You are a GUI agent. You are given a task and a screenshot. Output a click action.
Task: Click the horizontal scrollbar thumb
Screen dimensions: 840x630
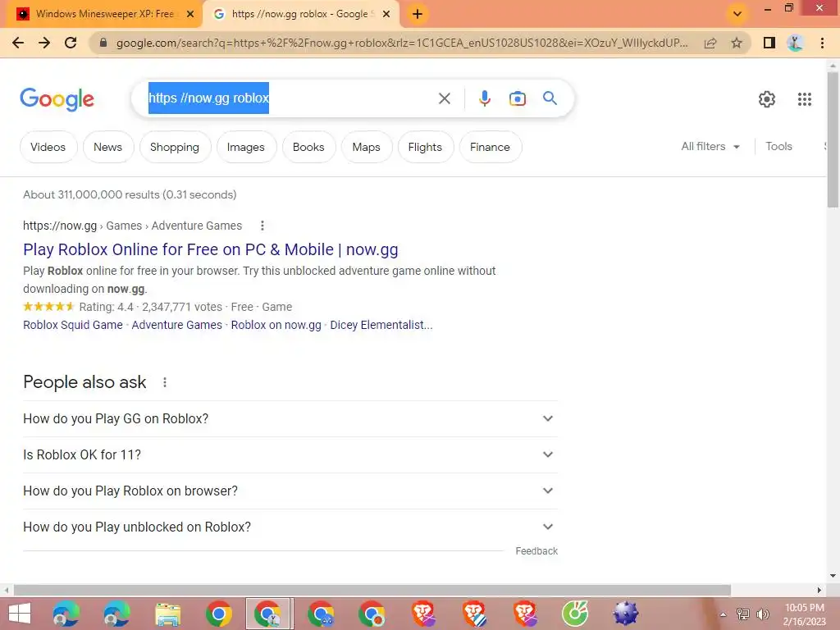click(x=372, y=591)
